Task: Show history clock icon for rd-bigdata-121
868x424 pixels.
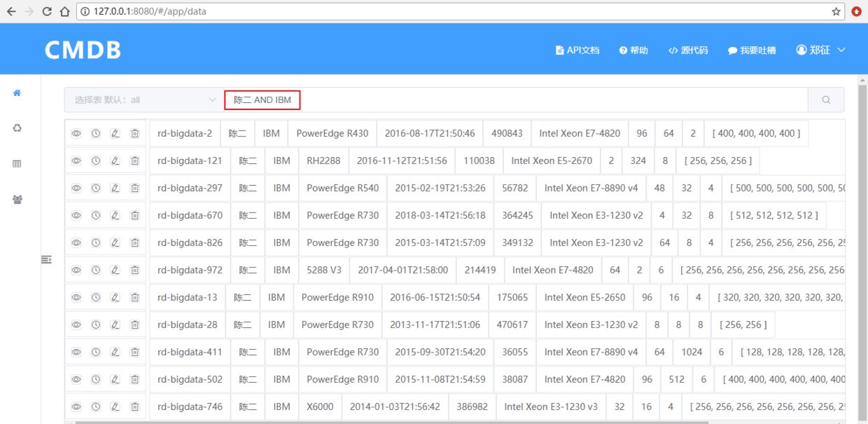Action: (96, 160)
